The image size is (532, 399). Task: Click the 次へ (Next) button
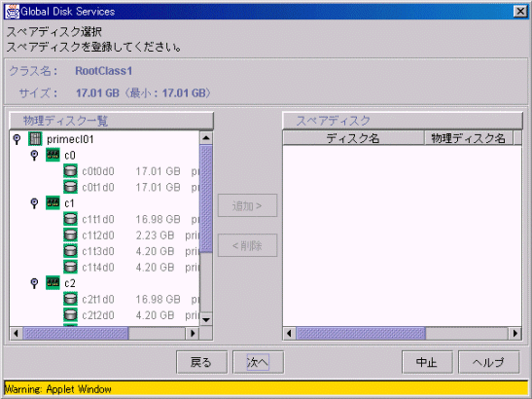(x=258, y=362)
